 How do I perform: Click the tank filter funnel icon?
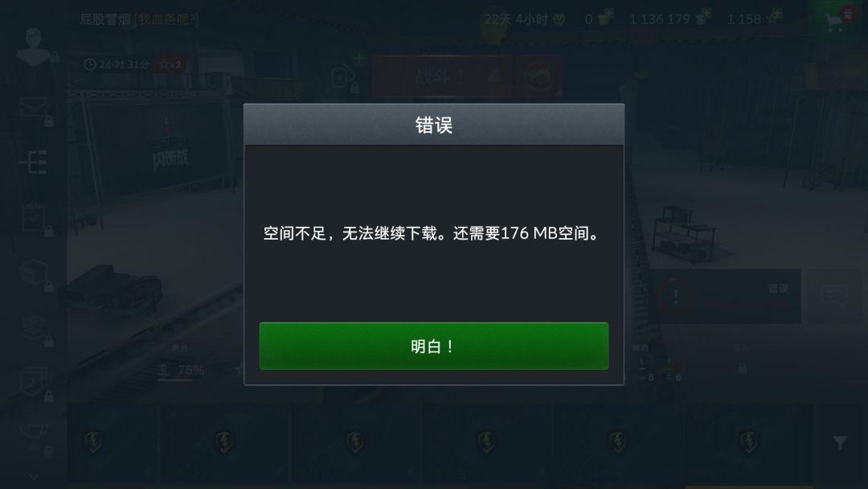coord(840,442)
